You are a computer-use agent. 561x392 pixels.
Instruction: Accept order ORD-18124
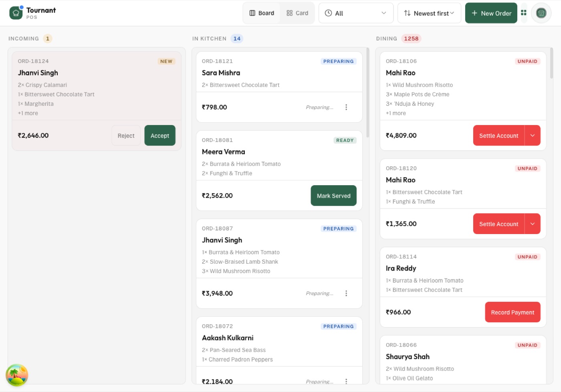click(160, 135)
